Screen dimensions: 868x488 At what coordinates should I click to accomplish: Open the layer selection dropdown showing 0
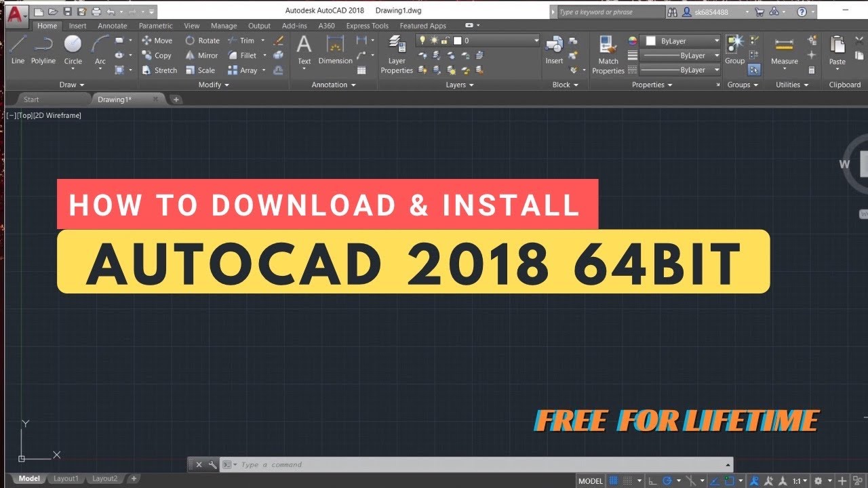point(478,41)
